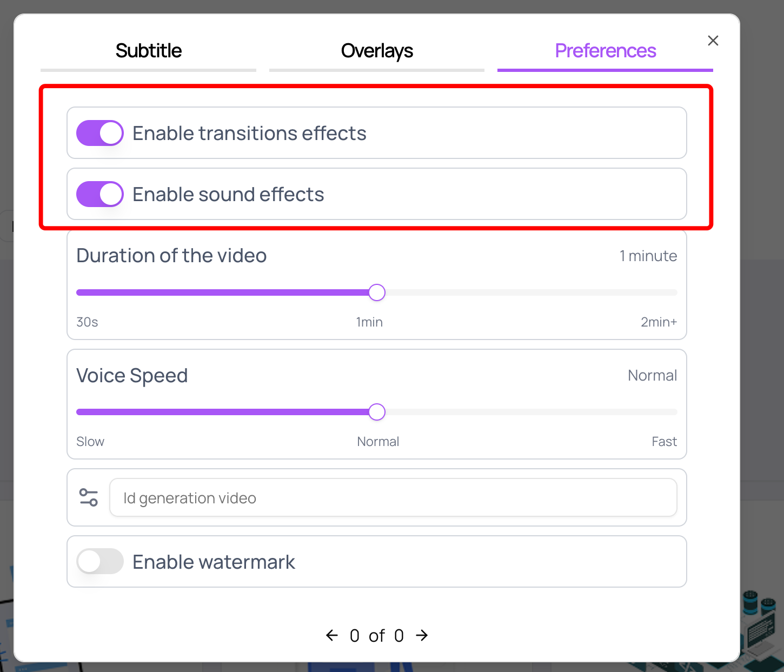Go to next page with right arrow
Screen dimensions: 784x672
pyautogui.click(x=422, y=635)
